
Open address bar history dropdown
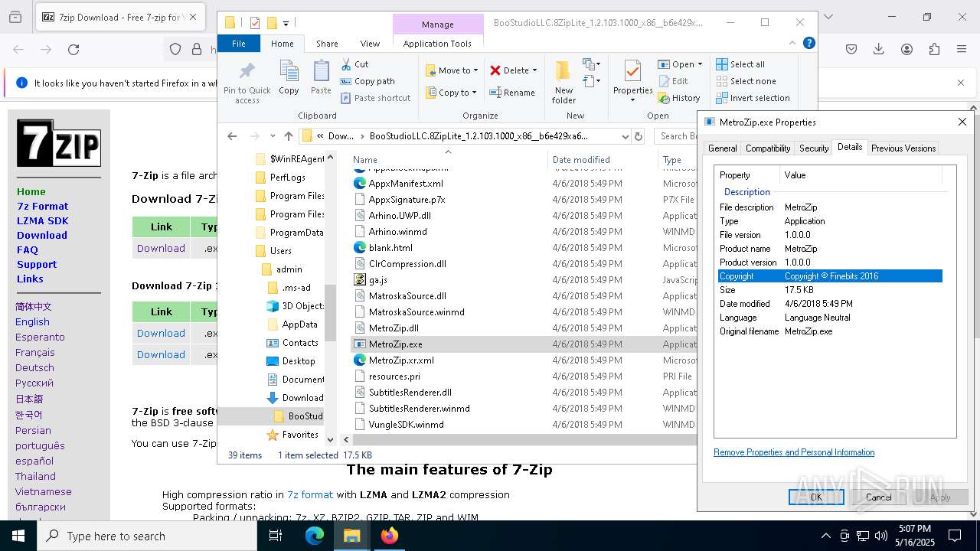625,136
